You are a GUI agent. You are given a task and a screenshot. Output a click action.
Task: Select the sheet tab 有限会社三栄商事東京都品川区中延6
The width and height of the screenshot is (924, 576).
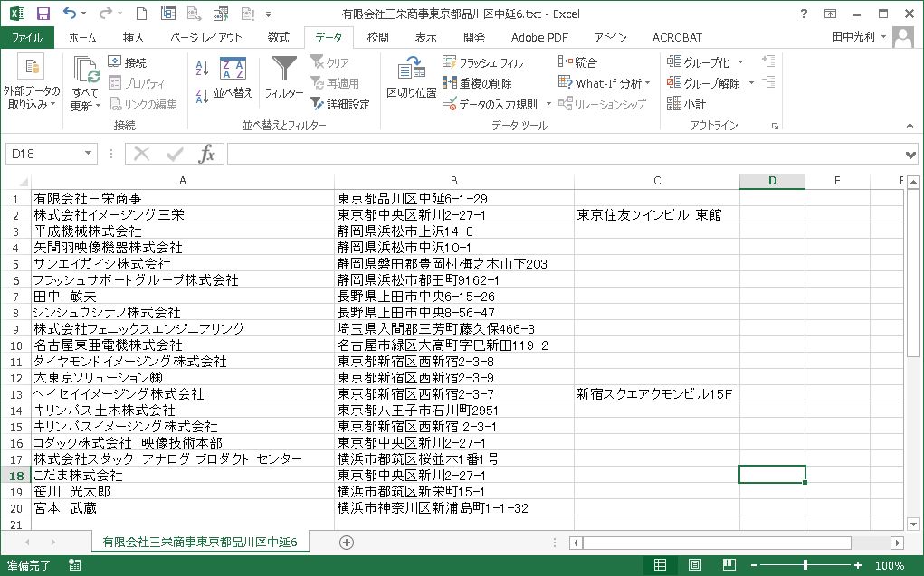click(200, 542)
